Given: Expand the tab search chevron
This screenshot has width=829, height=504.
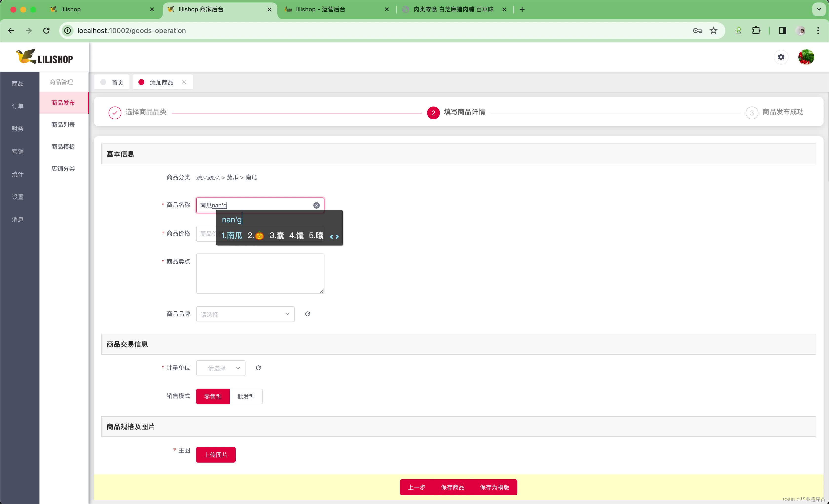Looking at the screenshot, I should 819,9.
